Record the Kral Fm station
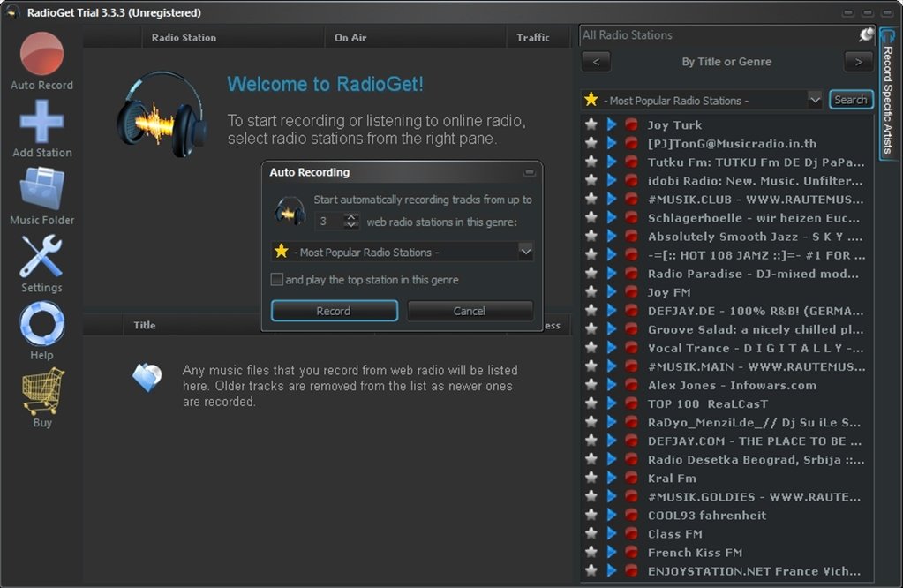 coord(631,478)
